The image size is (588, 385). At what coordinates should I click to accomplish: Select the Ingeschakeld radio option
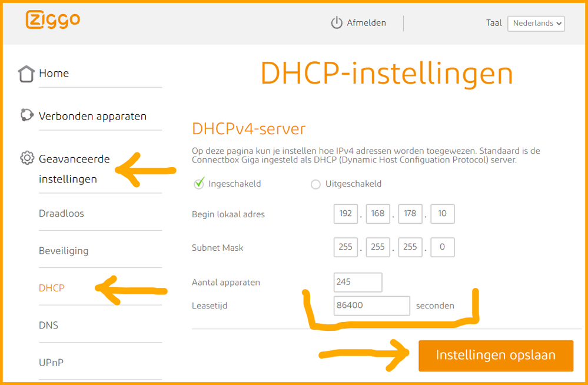[x=199, y=184]
